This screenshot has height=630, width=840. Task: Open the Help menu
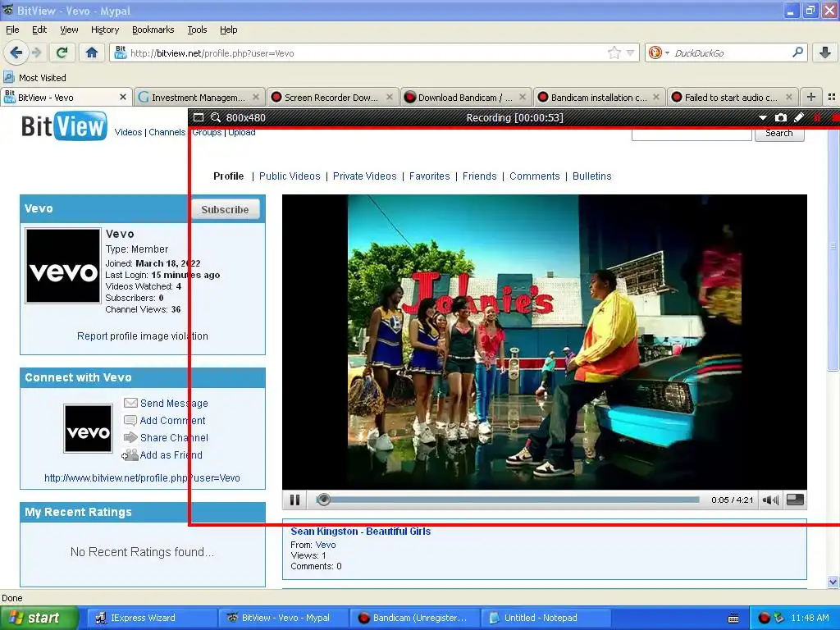click(x=228, y=30)
